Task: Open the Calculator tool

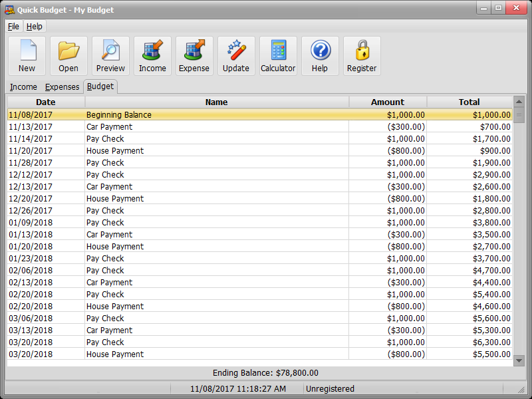Action: point(278,56)
